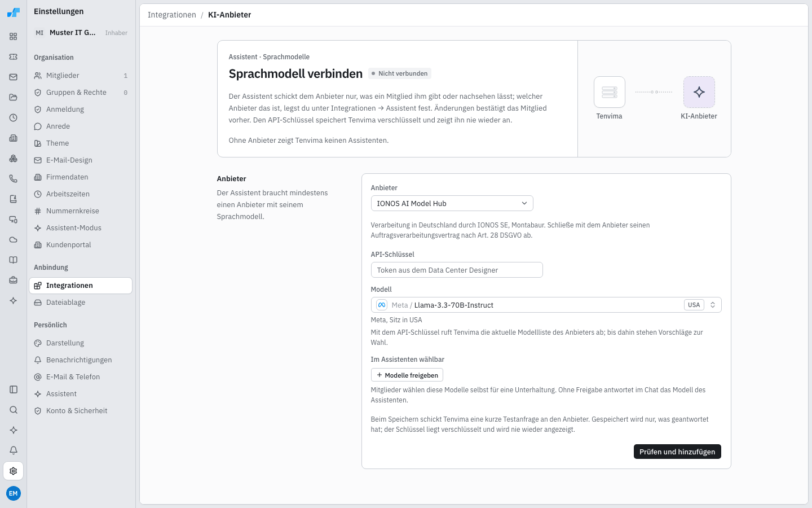Open Dateiablage under Anbindung
Image resolution: width=812 pixels, height=508 pixels.
point(81,303)
